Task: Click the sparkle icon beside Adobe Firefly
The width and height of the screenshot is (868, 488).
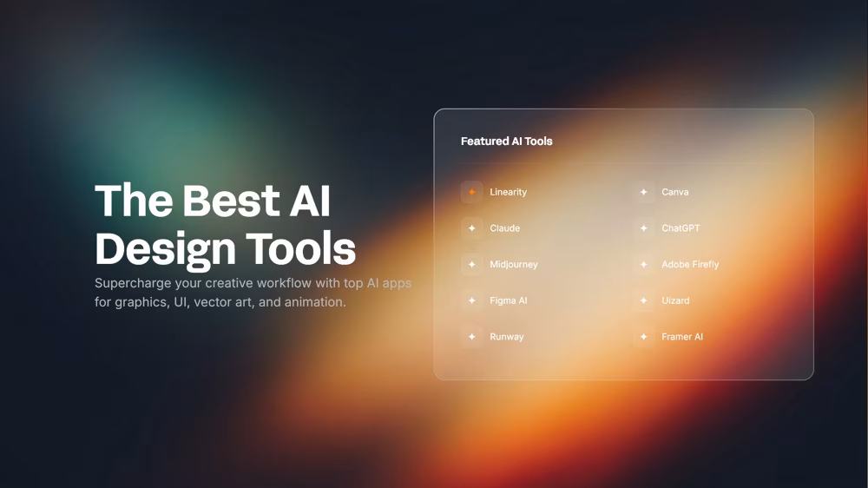Action: point(643,264)
